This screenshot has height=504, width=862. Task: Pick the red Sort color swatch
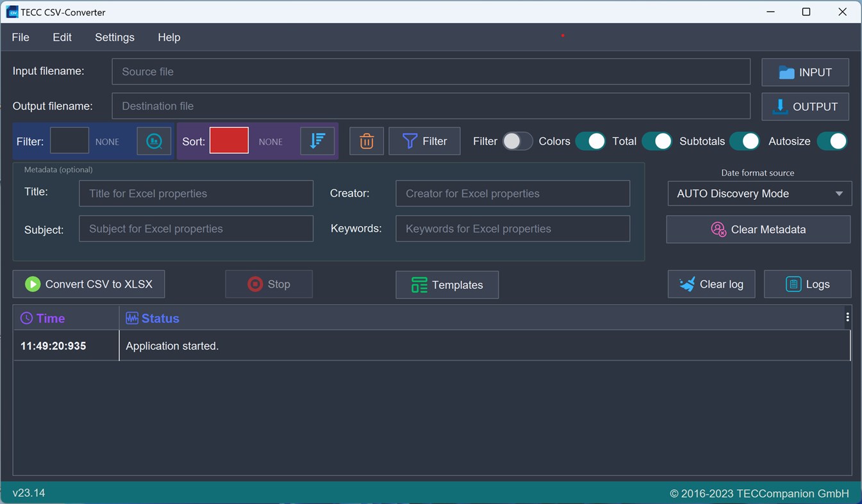229,140
